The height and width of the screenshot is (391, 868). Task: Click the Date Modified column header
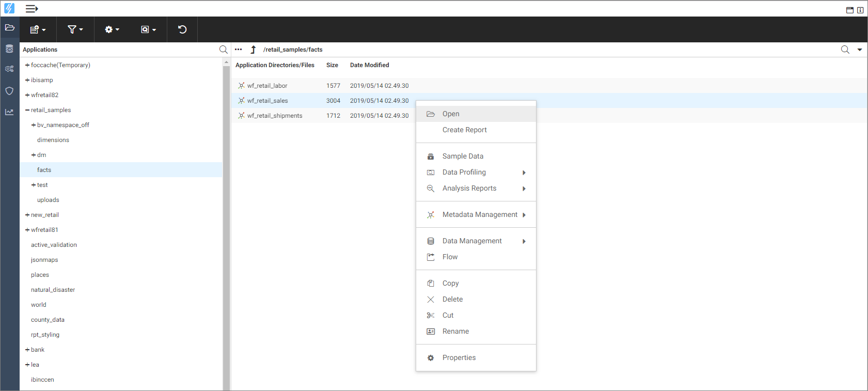click(x=369, y=65)
